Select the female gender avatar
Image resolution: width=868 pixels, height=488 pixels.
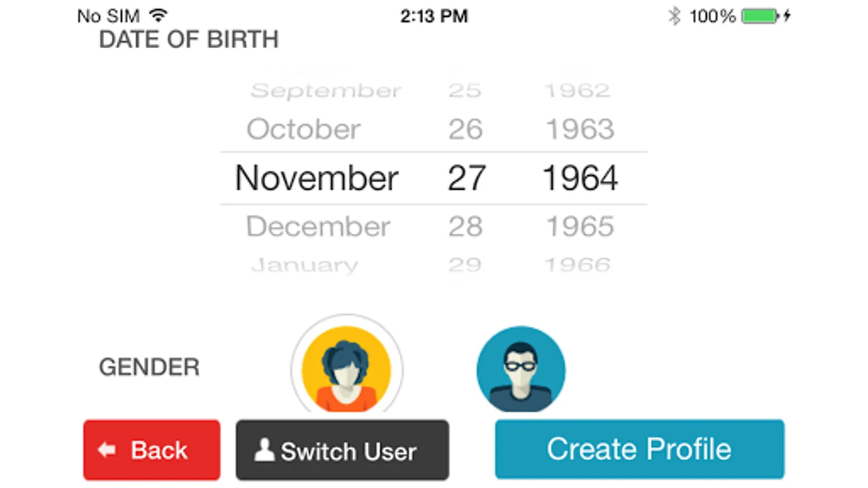[x=347, y=369]
